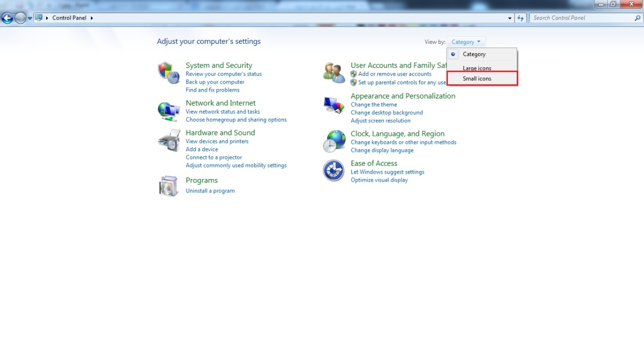Click the Clock, Language, and Region globe icon

(334, 141)
